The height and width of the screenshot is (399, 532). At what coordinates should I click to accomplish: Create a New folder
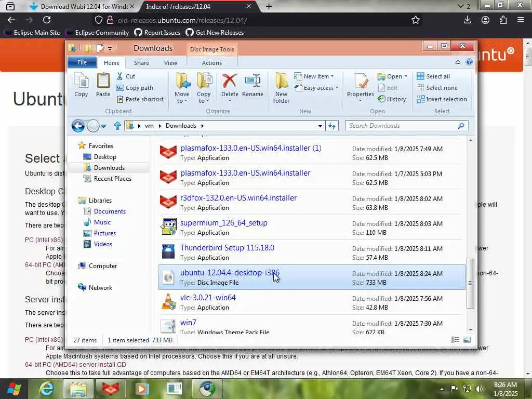click(281, 88)
